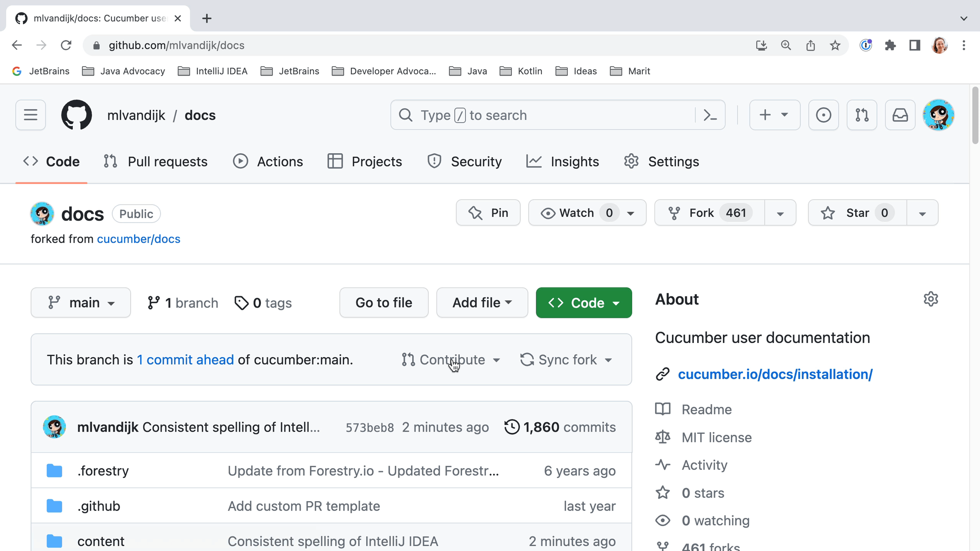Click the GitHub octocat logo icon
Screen dimensions: 980x551
76,115
